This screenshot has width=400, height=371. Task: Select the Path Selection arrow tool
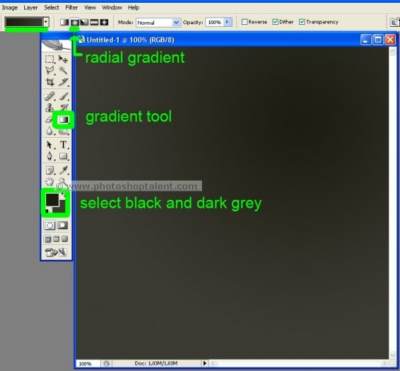50,145
